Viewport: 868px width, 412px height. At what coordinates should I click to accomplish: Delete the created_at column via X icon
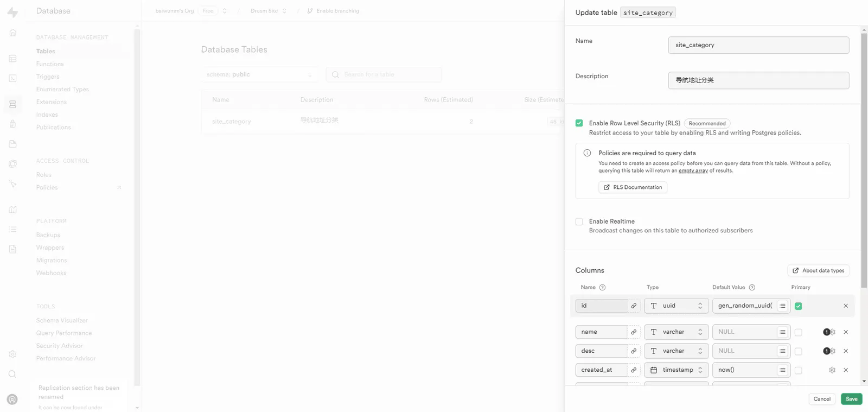coord(846,370)
